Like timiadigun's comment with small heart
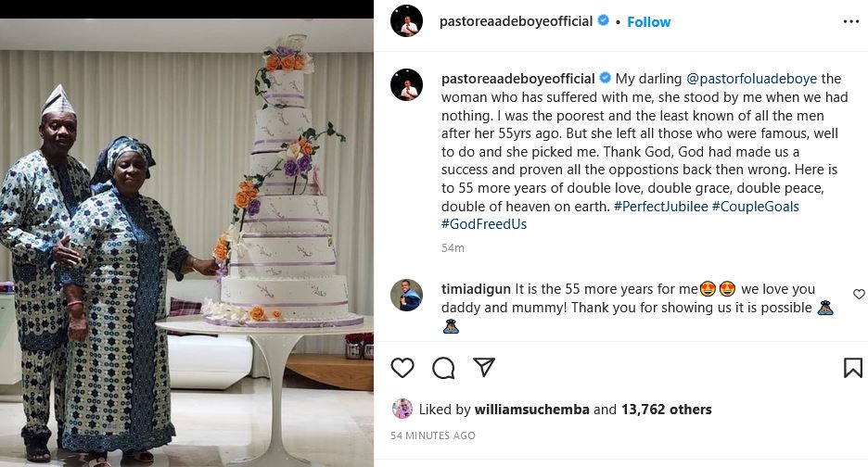 click(859, 294)
